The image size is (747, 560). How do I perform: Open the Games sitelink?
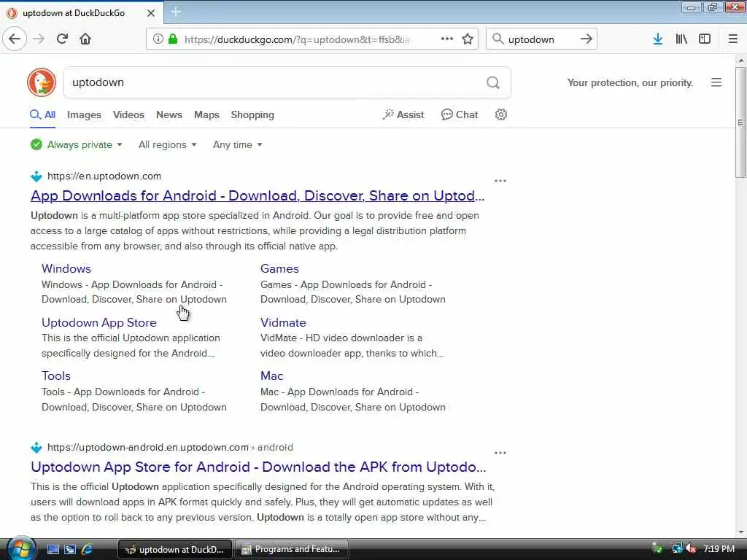point(279,268)
